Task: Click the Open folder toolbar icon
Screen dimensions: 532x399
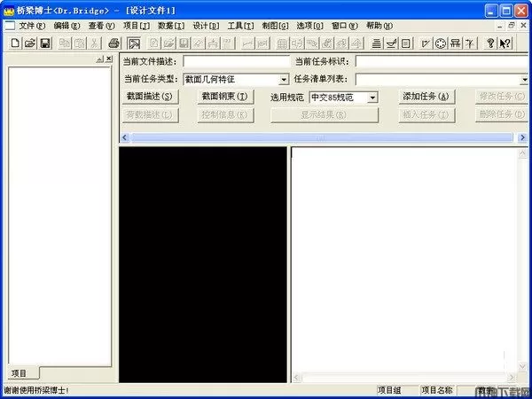Action: click(x=30, y=43)
